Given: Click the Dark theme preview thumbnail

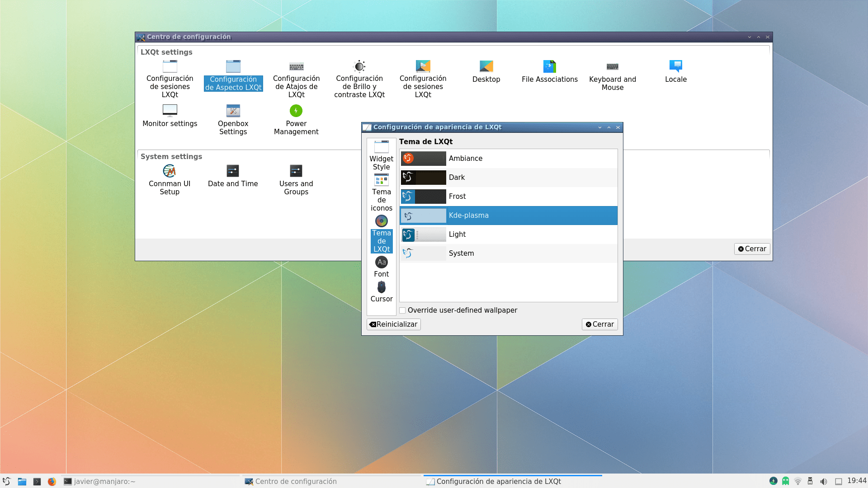Looking at the screenshot, I should coord(424,178).
